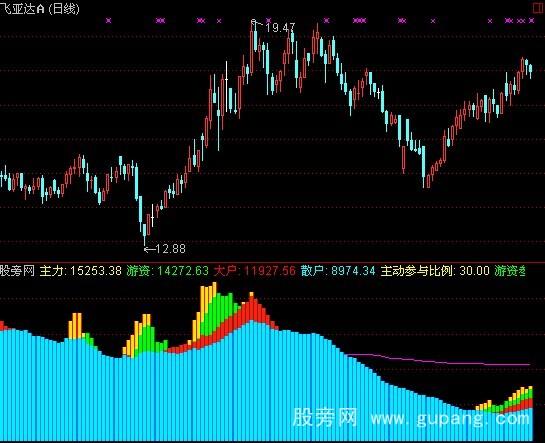This screenshot has width=545, height=443.
Task: Click the green 游资: 14272.63 value
Action: 167,270
